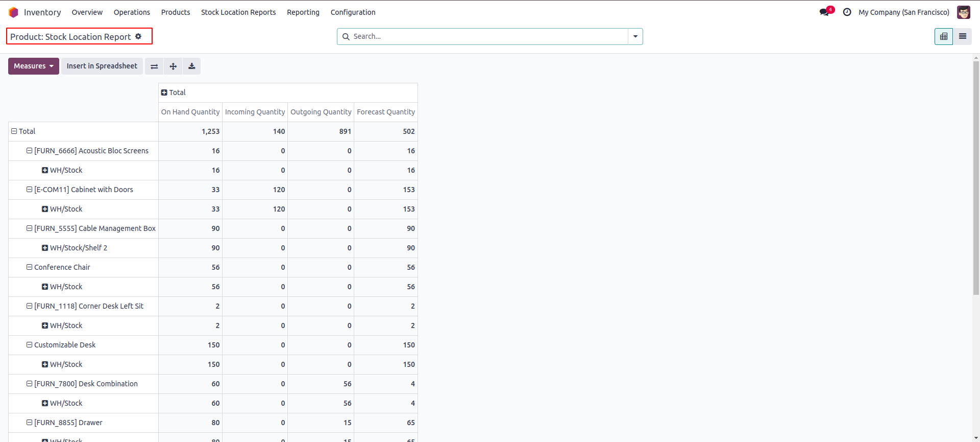This screenshot has height=442, width=980.
Task: Click the expand all icon
Action: [x=173, y=66]
